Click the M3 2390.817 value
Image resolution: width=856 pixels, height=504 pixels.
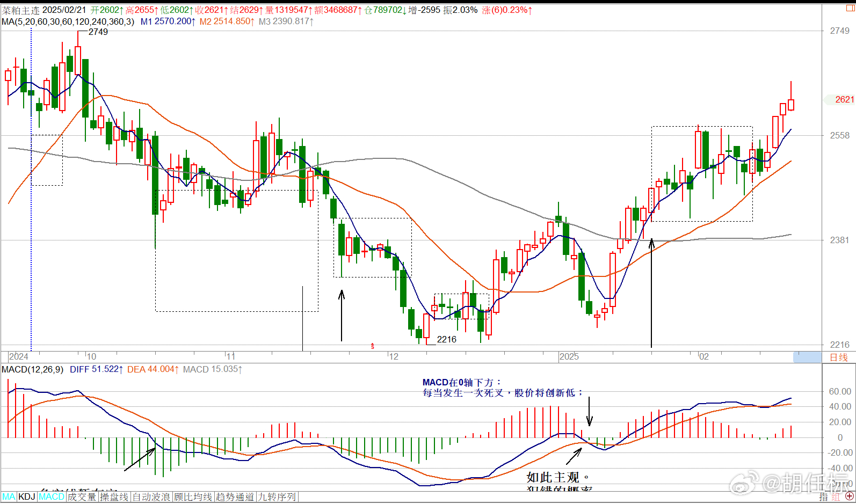(x=286, y=21)
